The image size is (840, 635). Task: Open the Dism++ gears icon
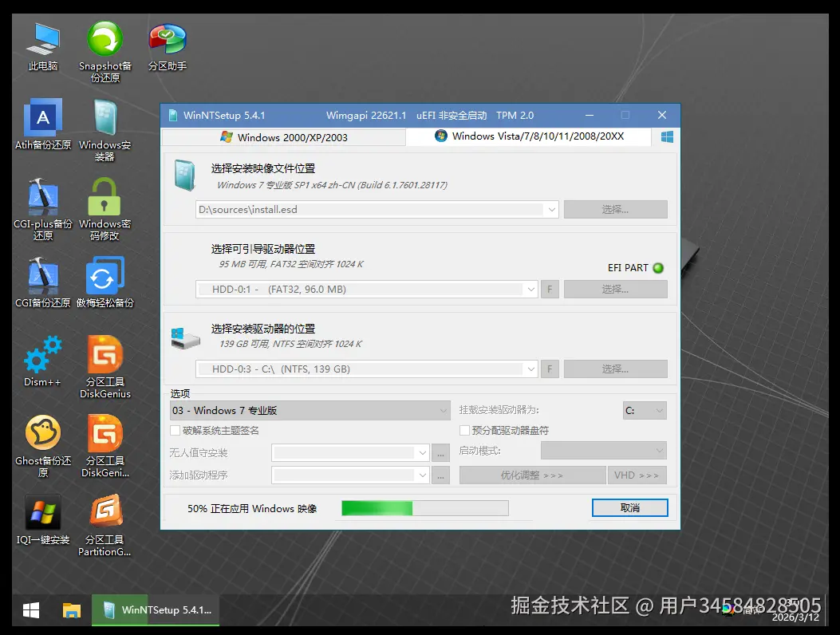pyautogui.click(x=43, y=354)
